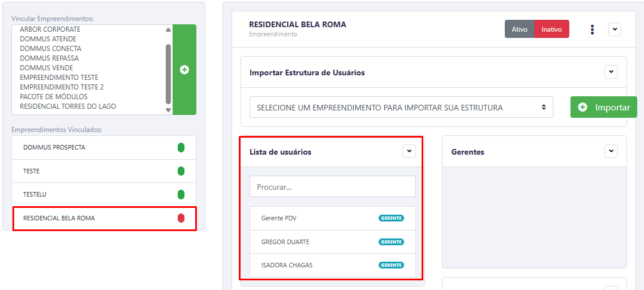Click the Procurar search field

point(333,186)
